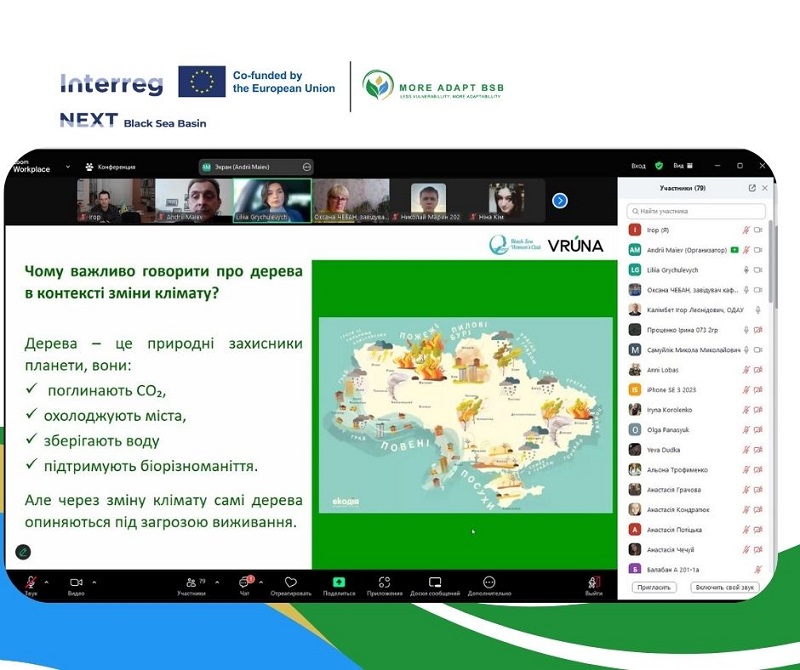Viewport: 800px width, 670px height.
Task: Click the annotation pencil icon on slide
Action: 23,551
